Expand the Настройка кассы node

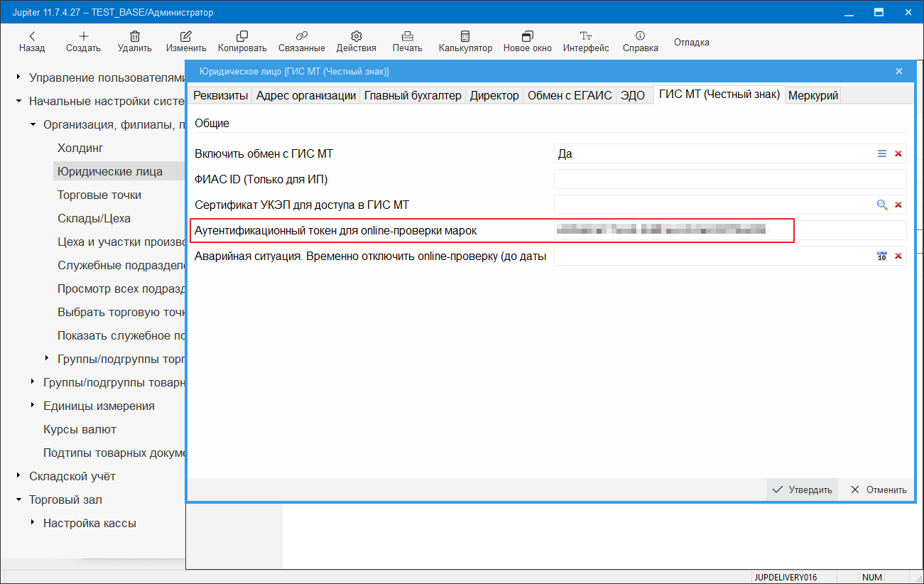coord(33,523)
